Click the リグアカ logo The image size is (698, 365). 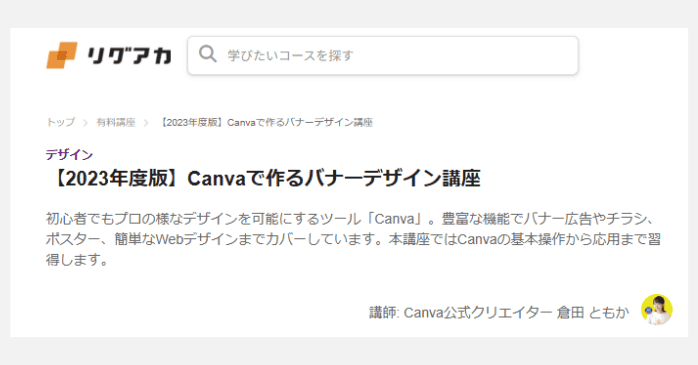click(109, 55)
